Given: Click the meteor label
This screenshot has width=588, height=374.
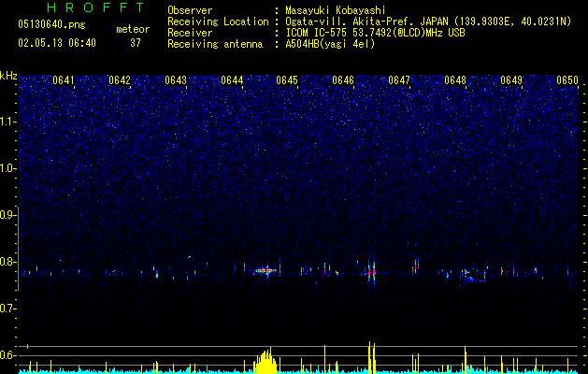Looking at the screenshot, I should click(x=133, y=29).
